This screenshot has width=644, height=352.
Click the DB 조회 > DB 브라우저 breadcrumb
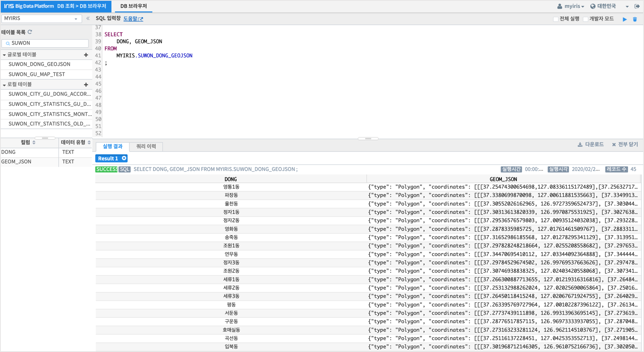pos(82,6)
